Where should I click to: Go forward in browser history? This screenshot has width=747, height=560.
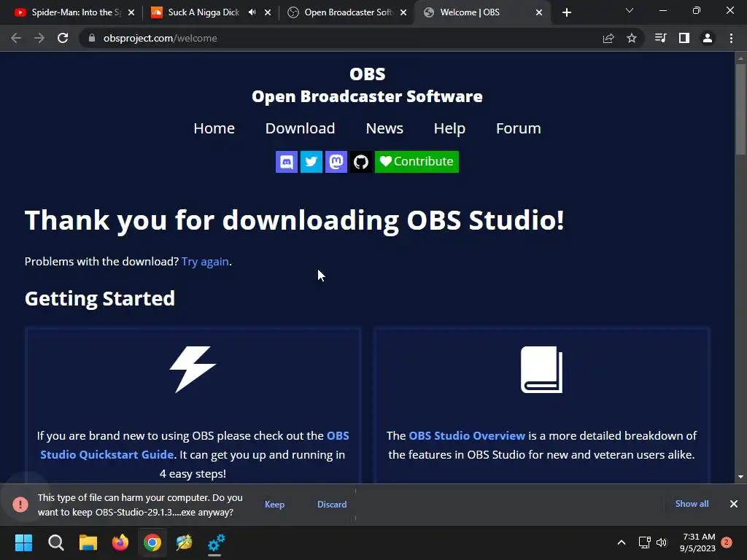[x=39, y=38]
